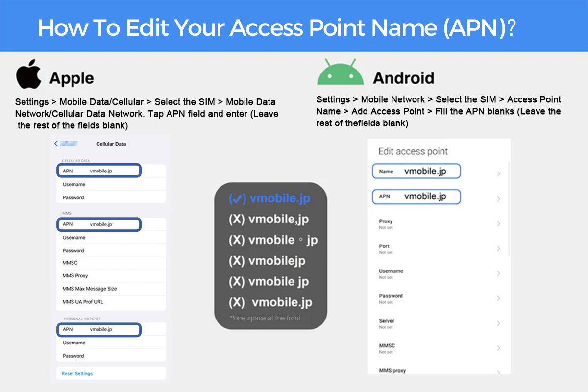This screenshot has height=392, width=588.
Task: Select the Server Not set entry
Action: [x=387, y=323]
